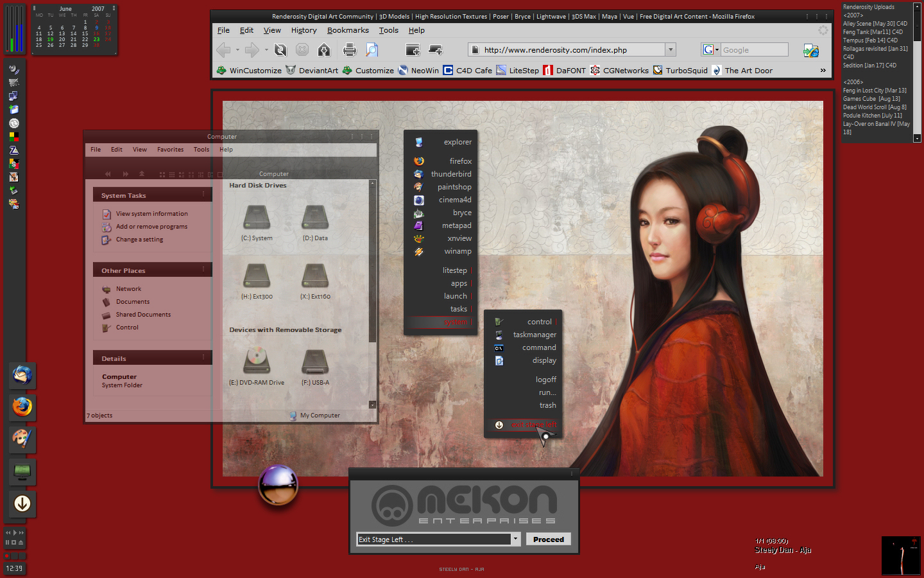
Task: Switch to the first red-dot desktop box
Action: (8, 556)
